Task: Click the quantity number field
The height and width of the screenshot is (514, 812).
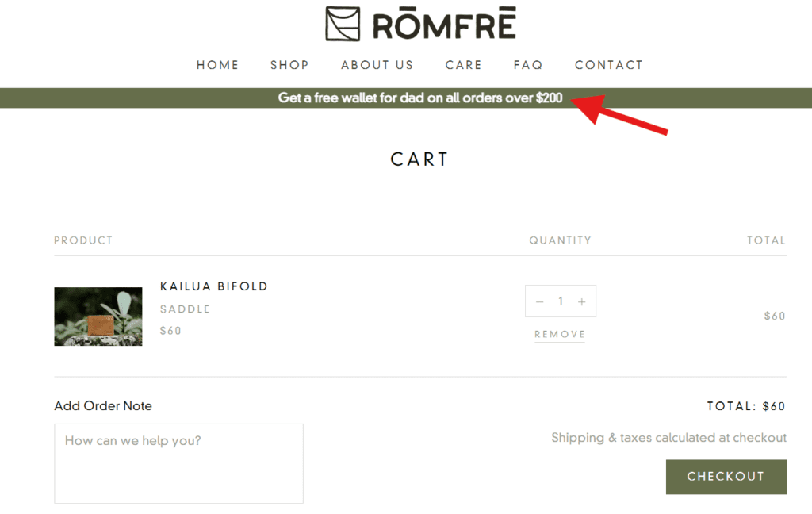Action: click(561, 301)
